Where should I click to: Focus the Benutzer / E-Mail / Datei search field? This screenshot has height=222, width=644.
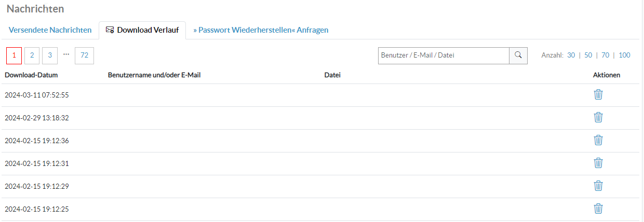coord(444,55)
